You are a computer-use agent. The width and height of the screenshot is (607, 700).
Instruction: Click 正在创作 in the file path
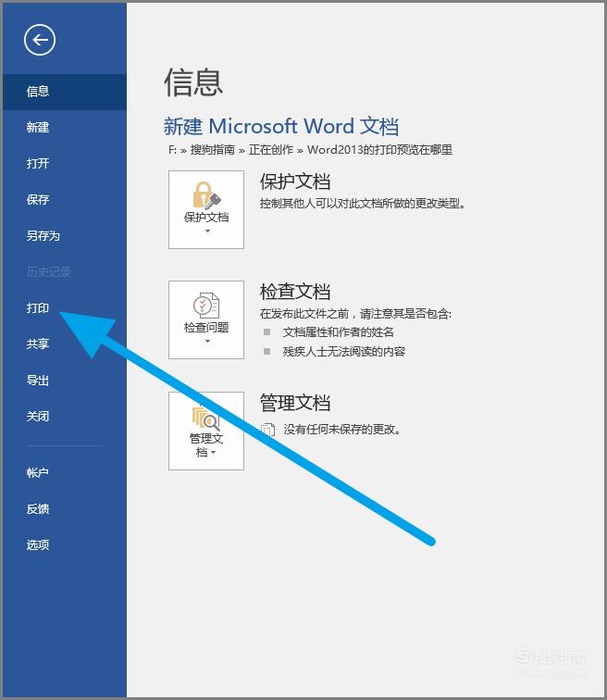coord(271,150)
